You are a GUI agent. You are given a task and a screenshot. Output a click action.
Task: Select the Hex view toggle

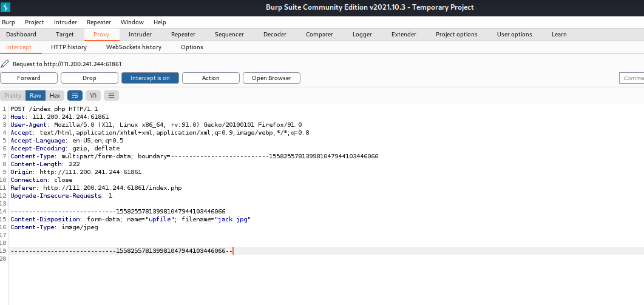(55, 96)
